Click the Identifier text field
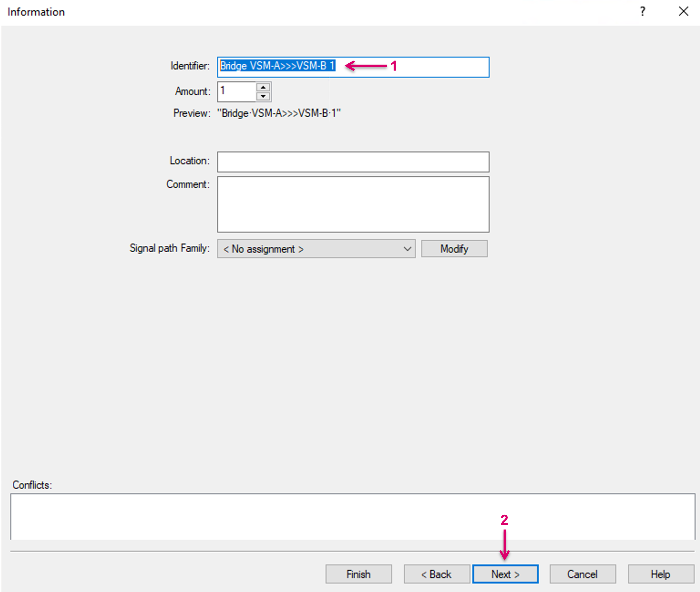 pyautogui.click(x=436, y=67)
